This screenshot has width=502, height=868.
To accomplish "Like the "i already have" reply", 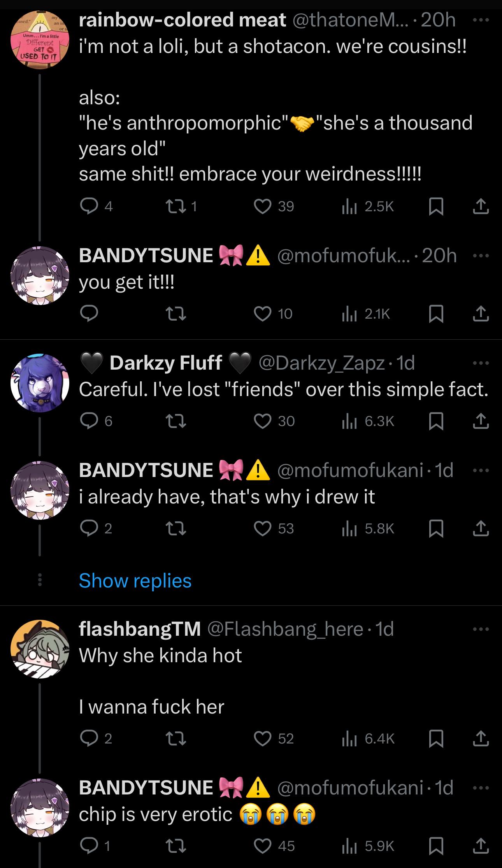I will (x=274, y=528).
